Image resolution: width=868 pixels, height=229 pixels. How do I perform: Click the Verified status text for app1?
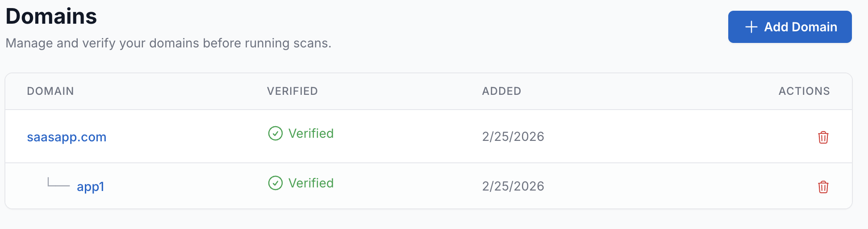click(x=311, y=183)
